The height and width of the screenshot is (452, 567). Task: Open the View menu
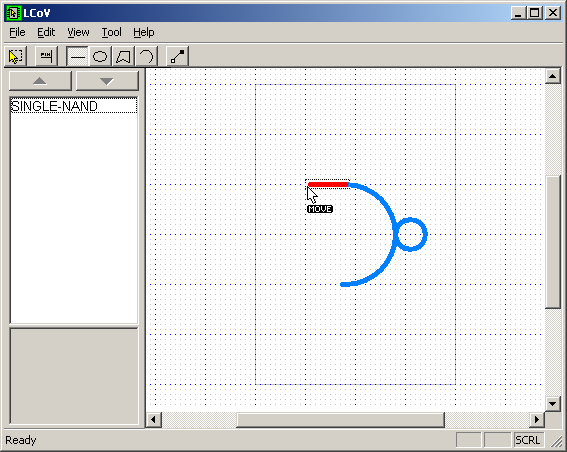coord(78,32)
